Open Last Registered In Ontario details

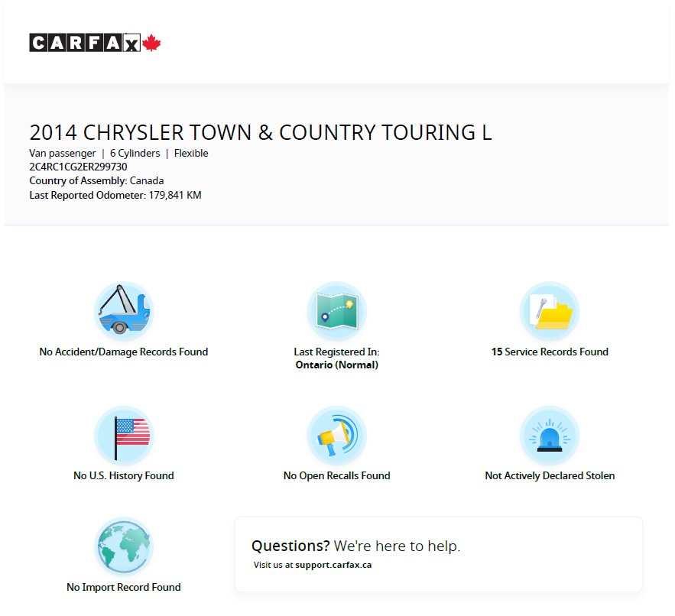click(336, 358)
